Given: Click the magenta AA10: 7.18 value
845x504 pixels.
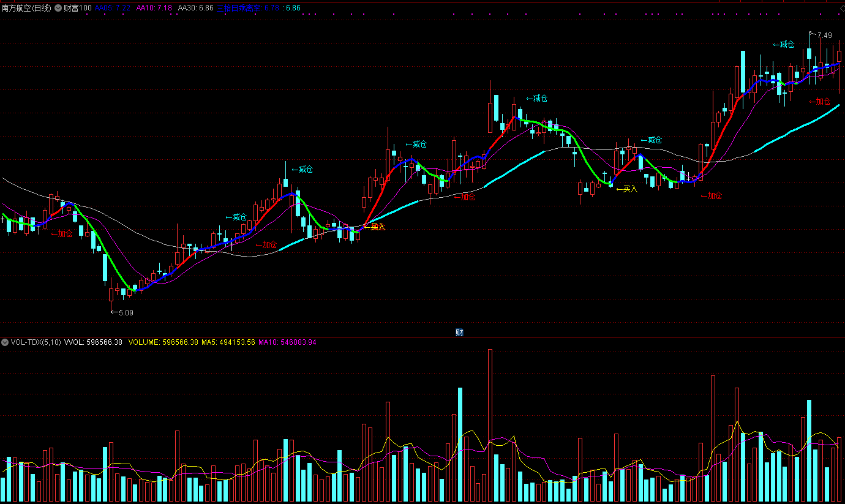Looking at the screenshot, I should pos(154,8).
